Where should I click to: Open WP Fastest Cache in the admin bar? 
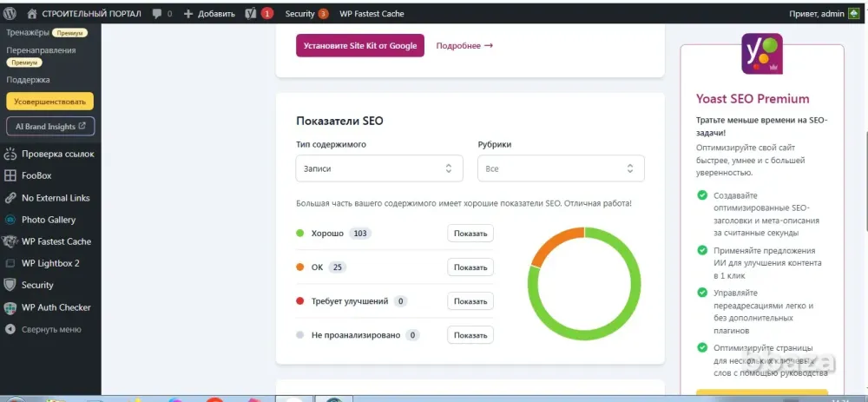[372, 14]
